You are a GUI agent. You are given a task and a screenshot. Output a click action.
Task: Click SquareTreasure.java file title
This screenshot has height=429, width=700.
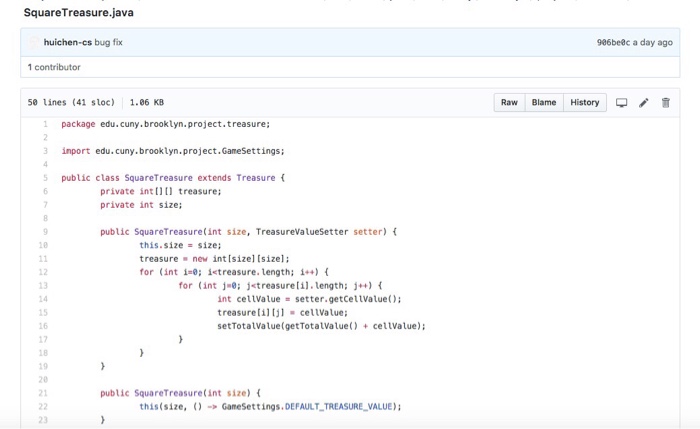pyautogui.click(x=79, y=12)
